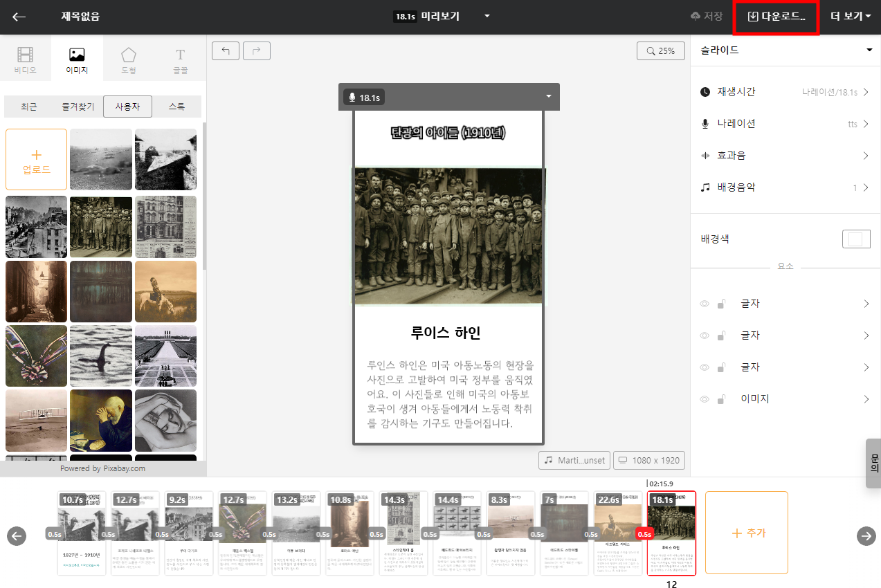Toggle visibility of the topmost 글자 element
The width and height of the screenshot is (881, 588).
705,304
